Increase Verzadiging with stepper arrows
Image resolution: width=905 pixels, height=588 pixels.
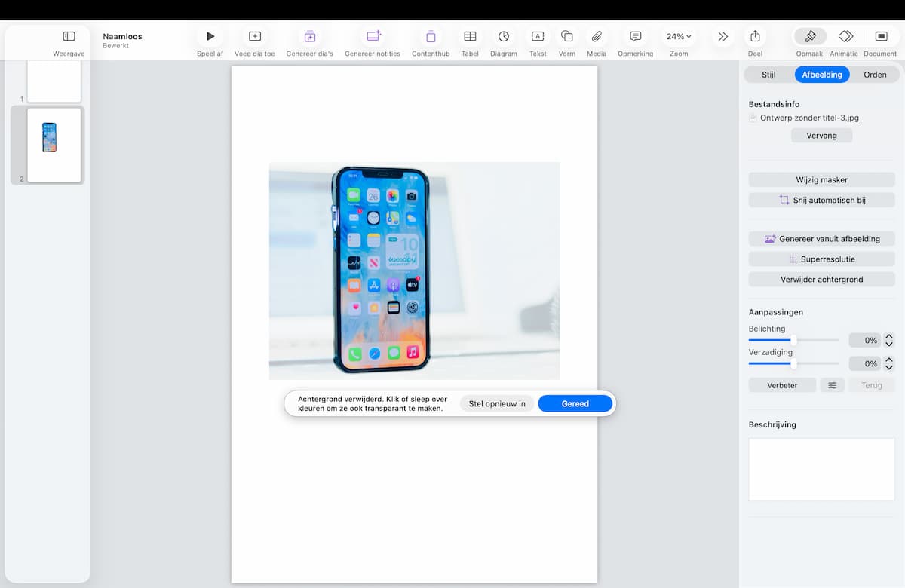(889, 360)
